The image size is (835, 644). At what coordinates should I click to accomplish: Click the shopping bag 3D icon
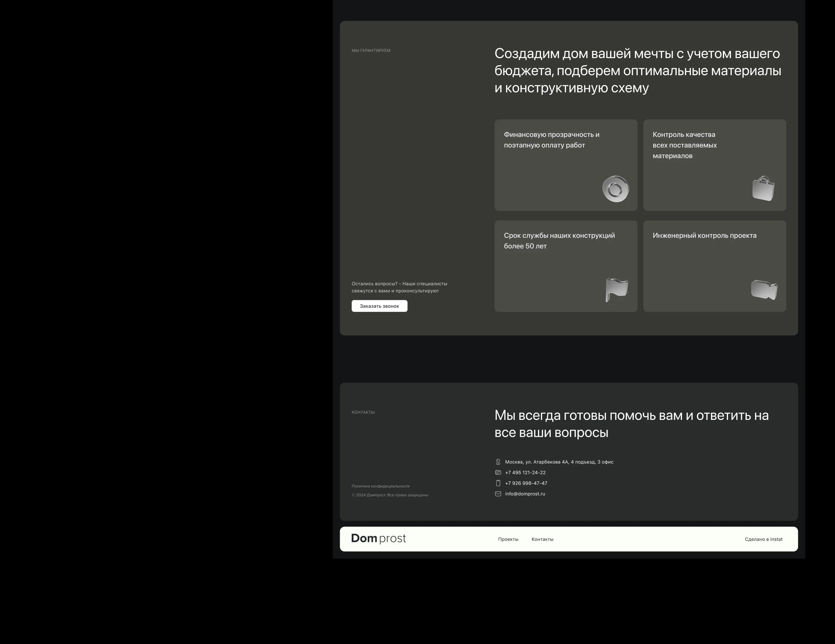tap(763, 188)
